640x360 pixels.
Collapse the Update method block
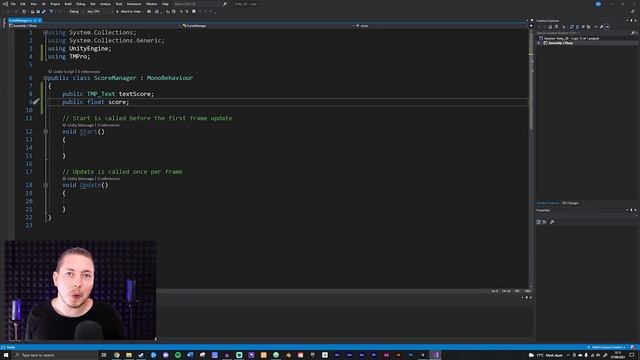click(x=45, y=185)
